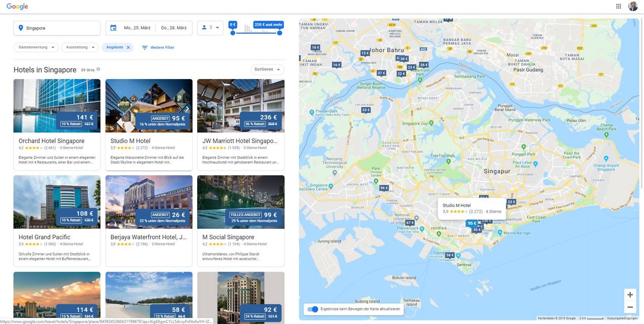Show next photo of Studio M Hotel
Viewport: 644px width, 324px height.
pyautogui.click(x=187, y=108)
